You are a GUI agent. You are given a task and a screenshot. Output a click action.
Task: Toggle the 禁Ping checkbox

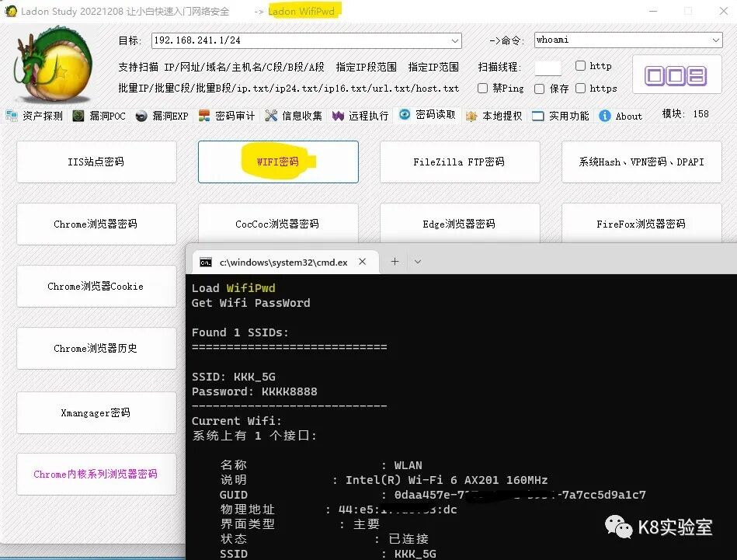click(482, 88)
